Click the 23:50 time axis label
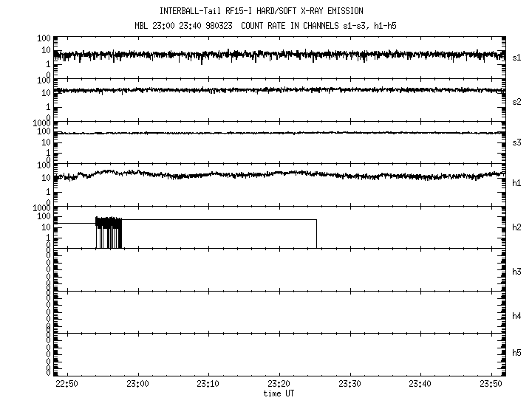Screen dimensions: 532x406 click(491, 384)
